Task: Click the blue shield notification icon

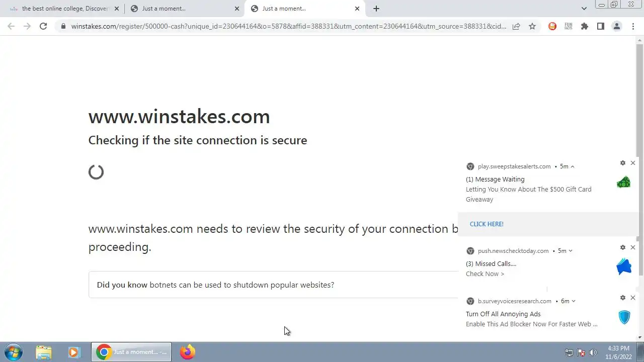Action: pos(624,317)
